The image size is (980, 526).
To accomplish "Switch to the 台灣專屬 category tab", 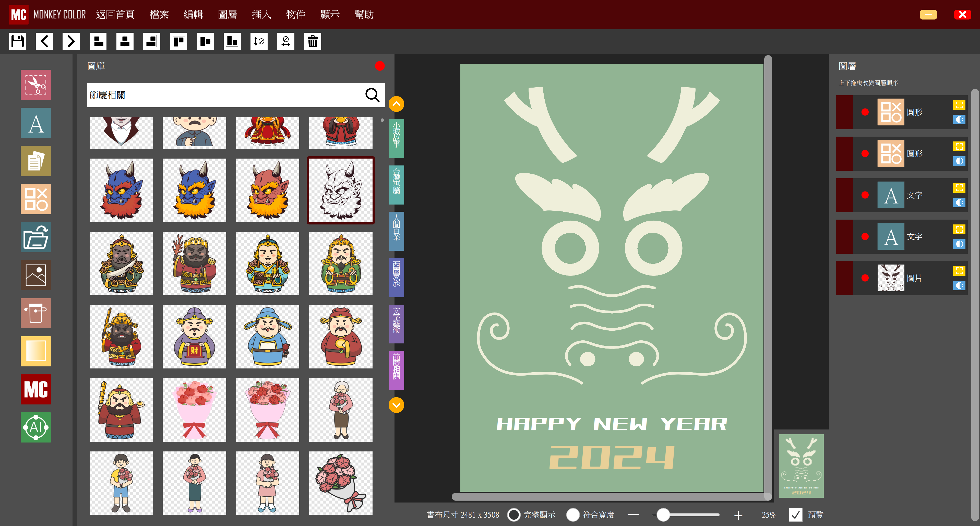I will tap(396, 185).
